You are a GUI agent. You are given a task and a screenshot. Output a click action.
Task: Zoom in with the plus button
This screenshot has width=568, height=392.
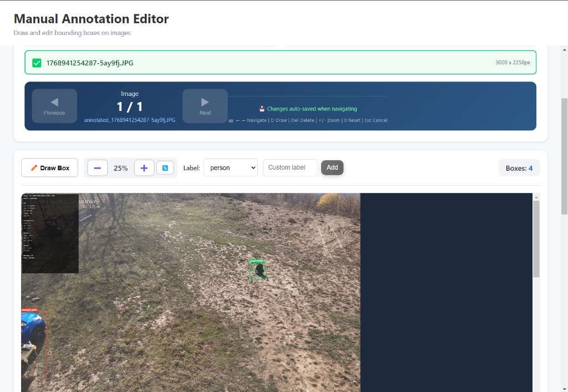click(x=144, y=168)
